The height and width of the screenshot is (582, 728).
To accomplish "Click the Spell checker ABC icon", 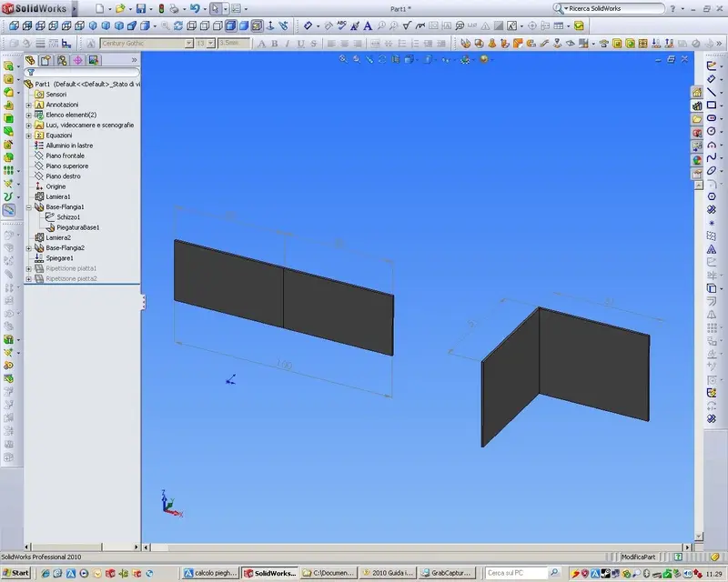I will click(342, 26).
